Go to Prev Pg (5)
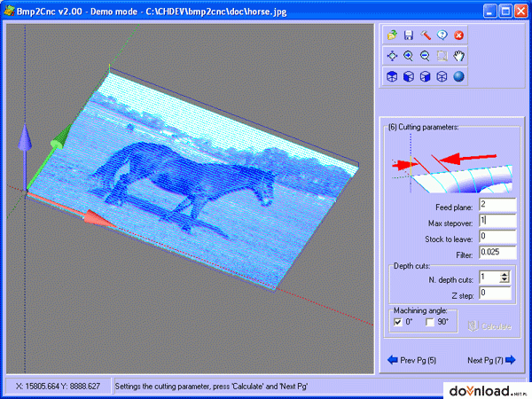 coord(411,360)
